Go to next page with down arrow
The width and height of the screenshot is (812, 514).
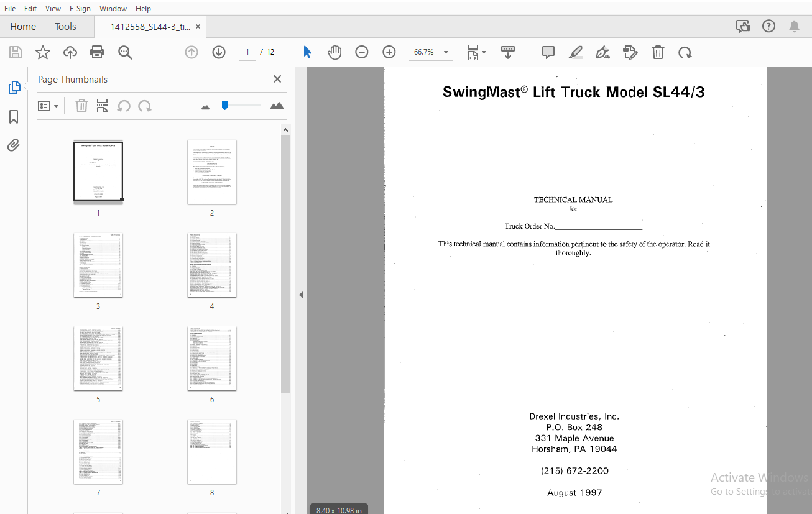(x=219, y=52)
